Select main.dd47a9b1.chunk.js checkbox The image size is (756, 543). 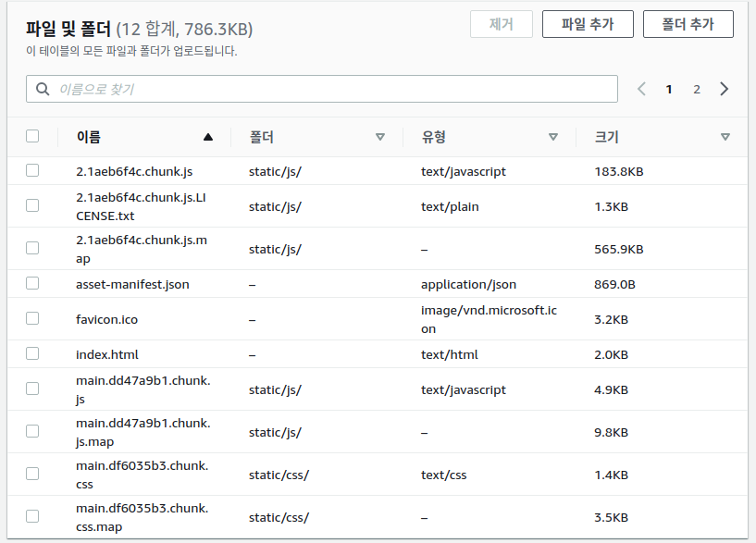pyautogui.click(x=32, y=389)
